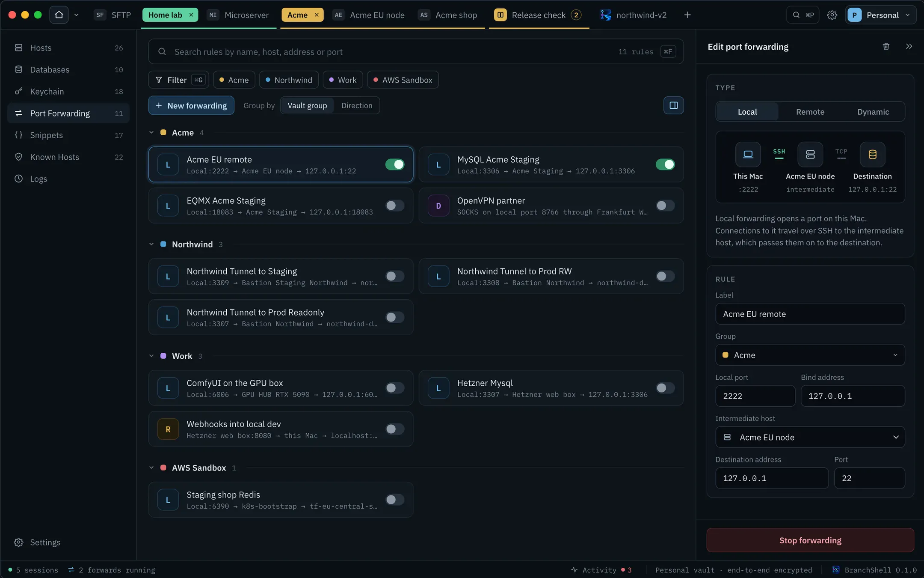Click the trash icon in Edit port forwarding
Screen dimensions: 924x578
tap(886, 46)
